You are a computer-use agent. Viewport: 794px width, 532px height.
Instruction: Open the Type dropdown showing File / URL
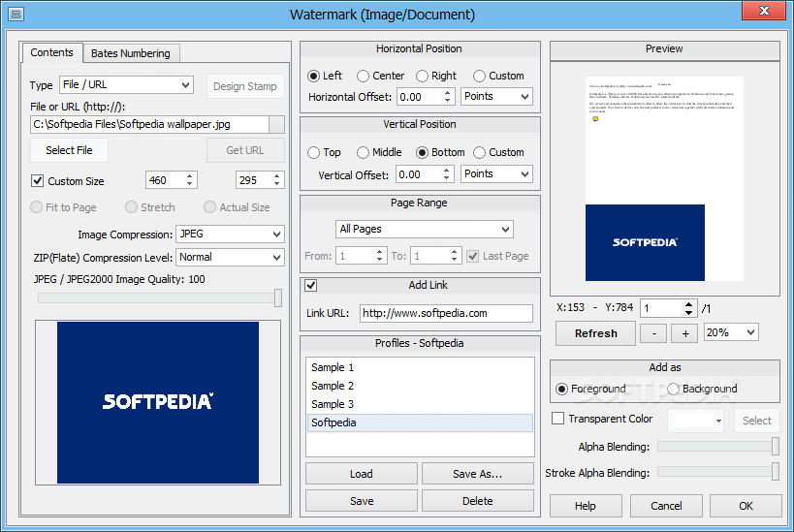127,84
